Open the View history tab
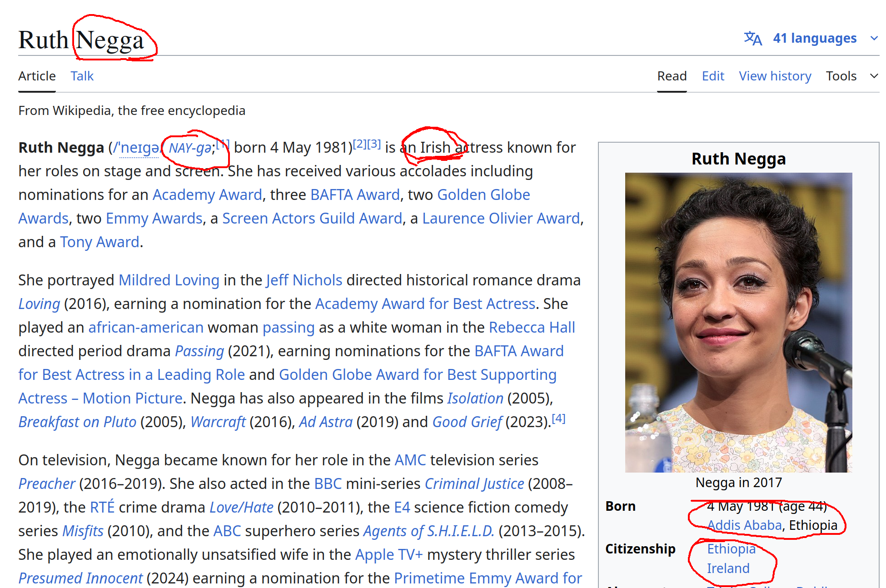 pos(775,76)
